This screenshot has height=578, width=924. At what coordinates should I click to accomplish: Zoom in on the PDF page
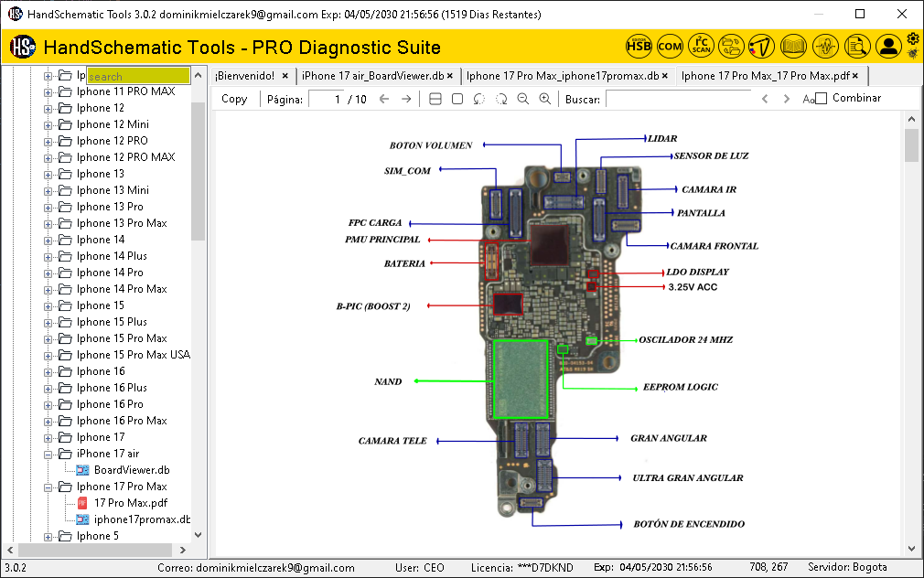pos(544,98)
